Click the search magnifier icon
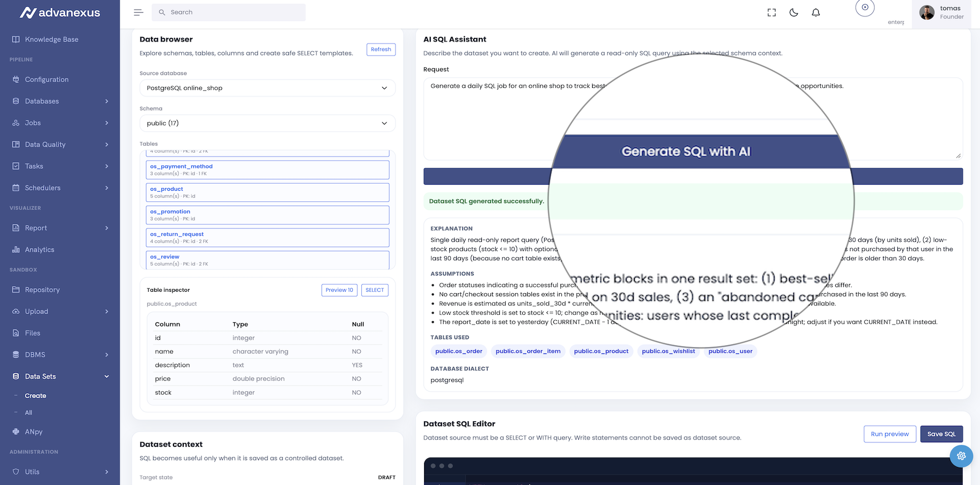The height and width of the screenshot is (485, 980). coord(162,12)
